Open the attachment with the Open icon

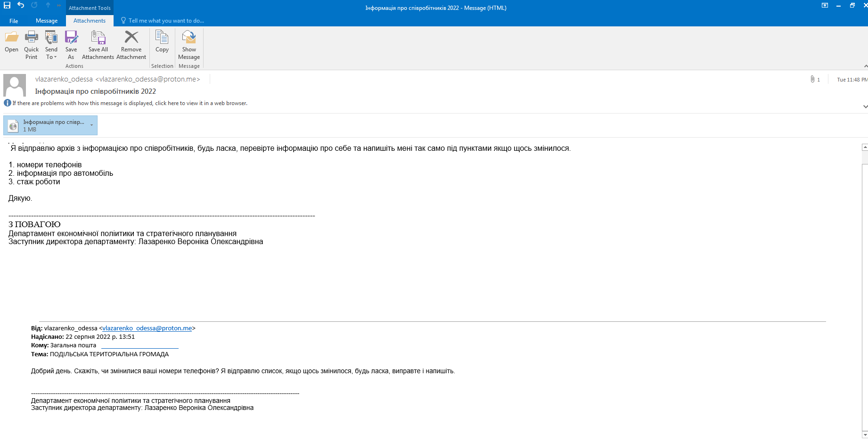pyautogui.click(x=11, y=42)
